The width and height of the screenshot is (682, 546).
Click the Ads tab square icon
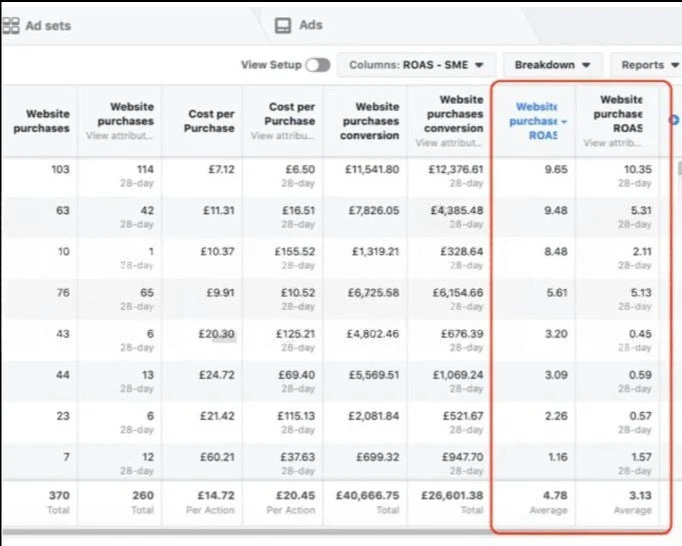coord(283,25)
